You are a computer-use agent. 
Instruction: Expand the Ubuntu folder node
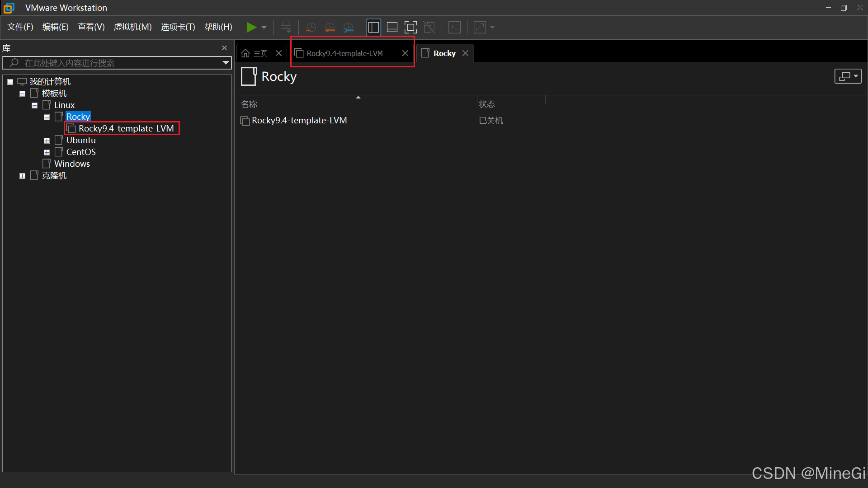47,141
